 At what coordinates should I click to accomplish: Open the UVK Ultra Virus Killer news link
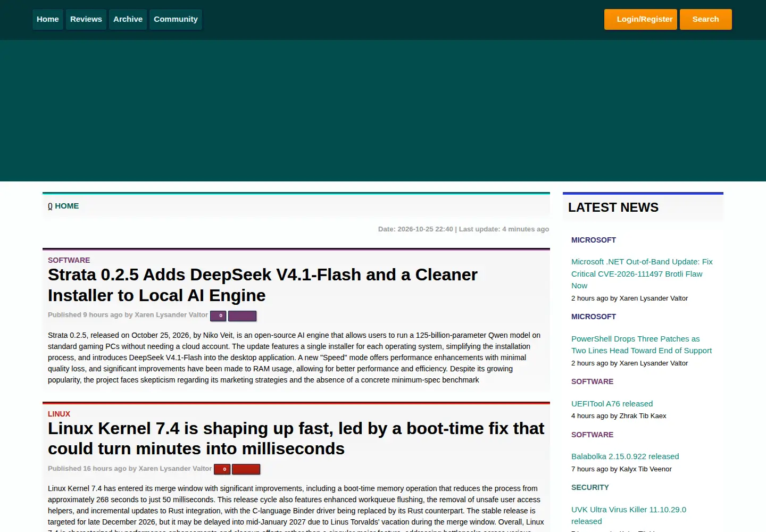click(629, 516)
